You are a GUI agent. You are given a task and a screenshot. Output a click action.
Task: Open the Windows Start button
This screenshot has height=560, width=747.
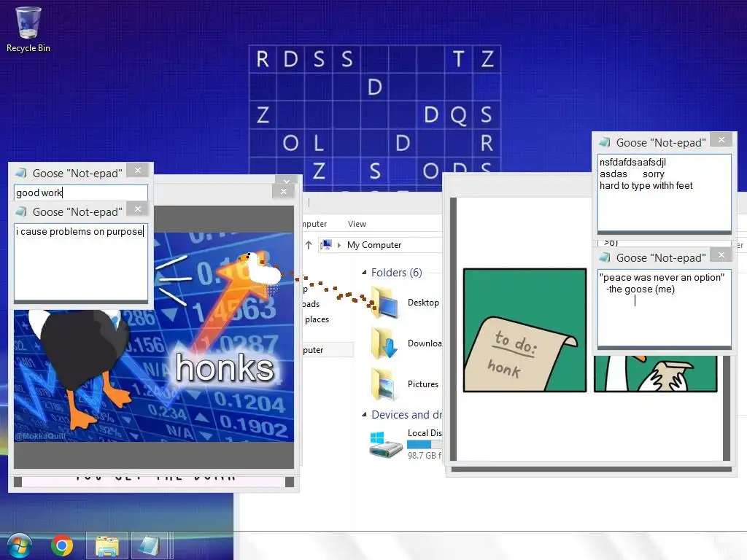pyautogui.click(x=18, y=545)
